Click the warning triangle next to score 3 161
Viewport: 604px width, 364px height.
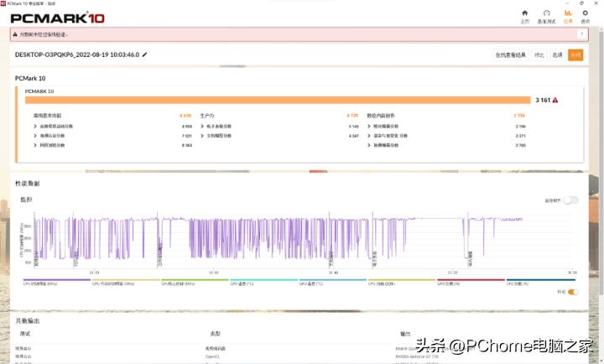coord(555,100)
